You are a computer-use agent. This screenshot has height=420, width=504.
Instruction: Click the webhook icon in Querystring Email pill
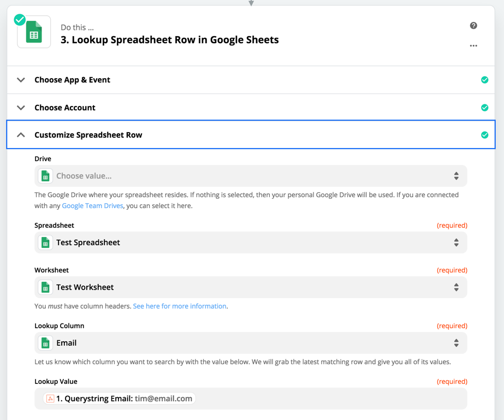[50, 399]
